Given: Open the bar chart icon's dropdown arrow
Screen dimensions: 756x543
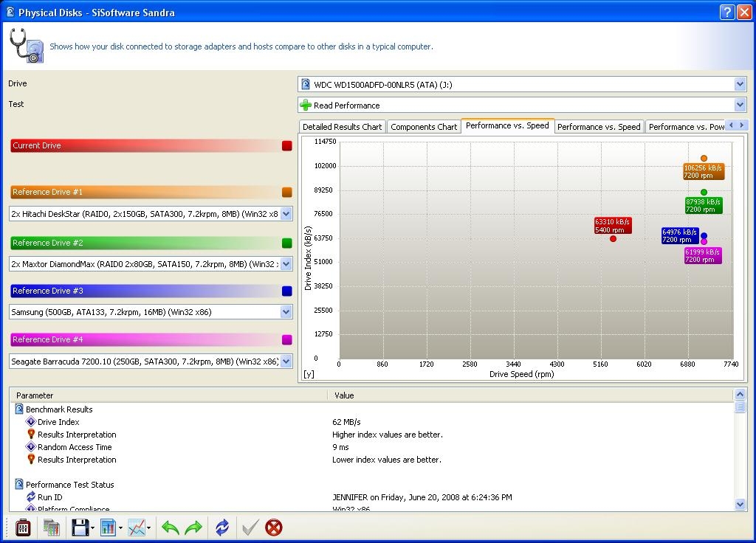Looking at the screenshot, I should tap(120, 528).
